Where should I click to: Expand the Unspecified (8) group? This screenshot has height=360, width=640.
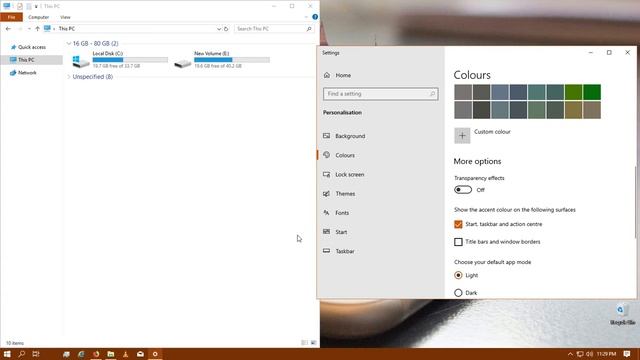click(x=69, y=77)
